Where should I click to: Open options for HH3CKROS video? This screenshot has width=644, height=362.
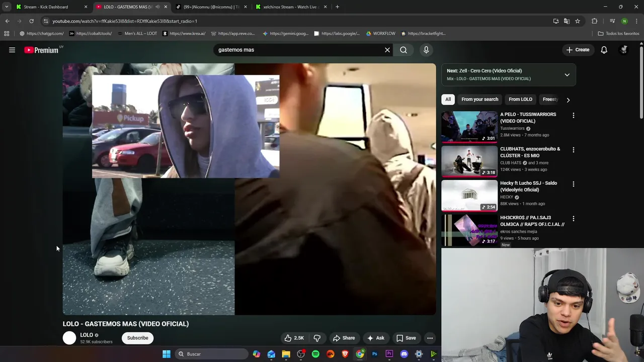click(573, 219)
